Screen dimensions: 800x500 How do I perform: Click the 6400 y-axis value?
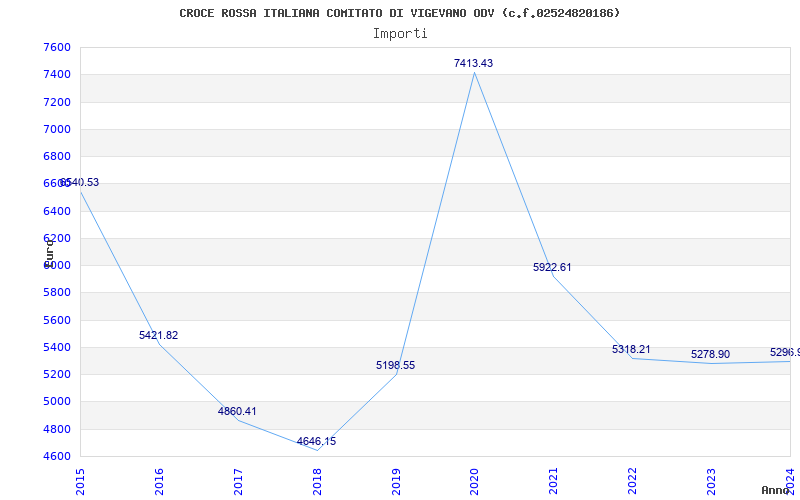[x=57, y=211]
